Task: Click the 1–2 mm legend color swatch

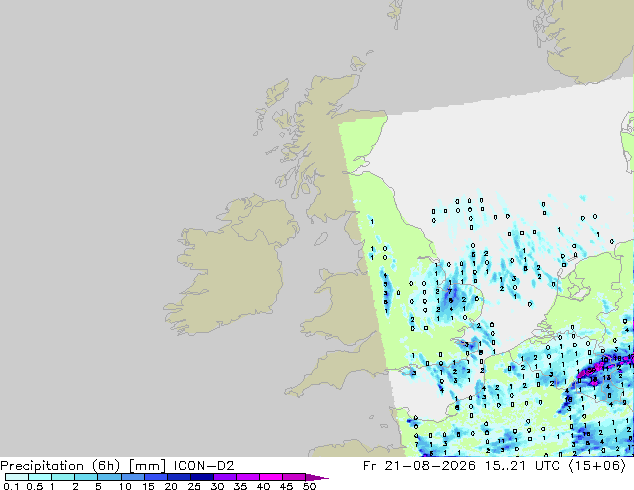Action: (x=63, y=477)
